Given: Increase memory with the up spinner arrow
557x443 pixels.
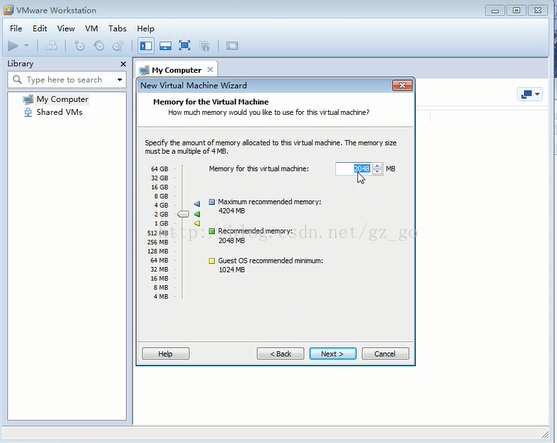Looking at the screenshot, I should (x=377, y=166).
